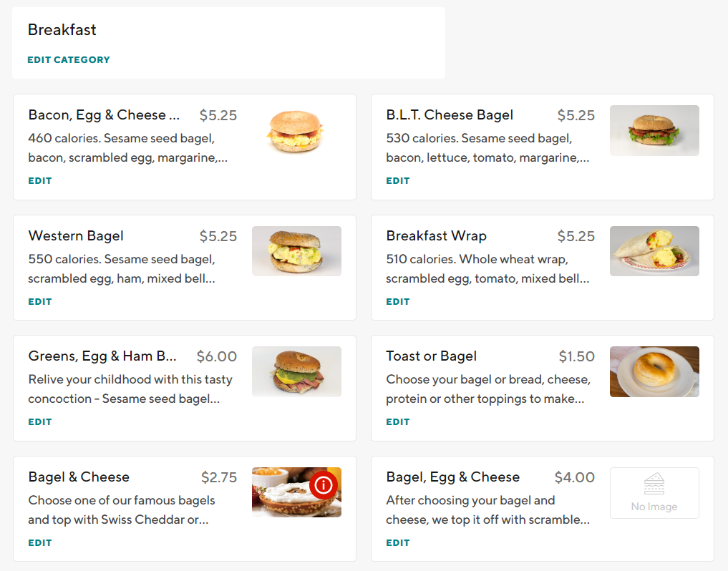Edit the Breakfast Wrap menu item
This screenshot has width=728, height=571.
pos(398,302)
